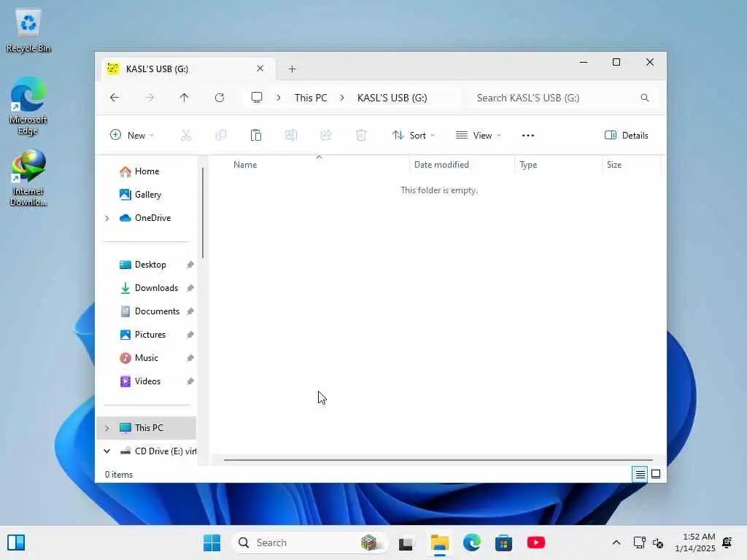Select Microsoft Edge desktop shortcut
Viewport: 747px width, 560px height.
click(28, 106)
